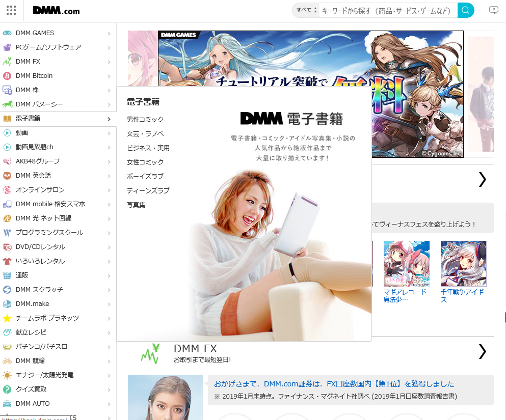Select 文芸・ラノベ in the submenu
Viewport: 506px width, 420px height.
click(x=145, y=133)
